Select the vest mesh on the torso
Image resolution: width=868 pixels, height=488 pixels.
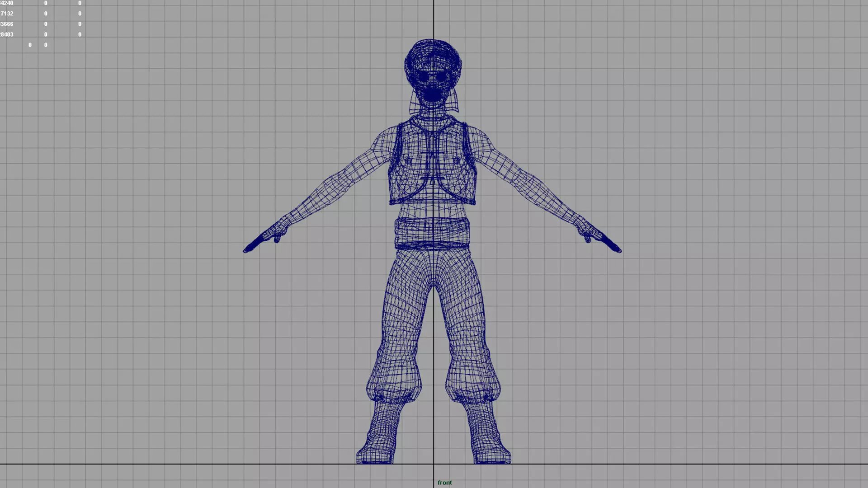[432, 160]
